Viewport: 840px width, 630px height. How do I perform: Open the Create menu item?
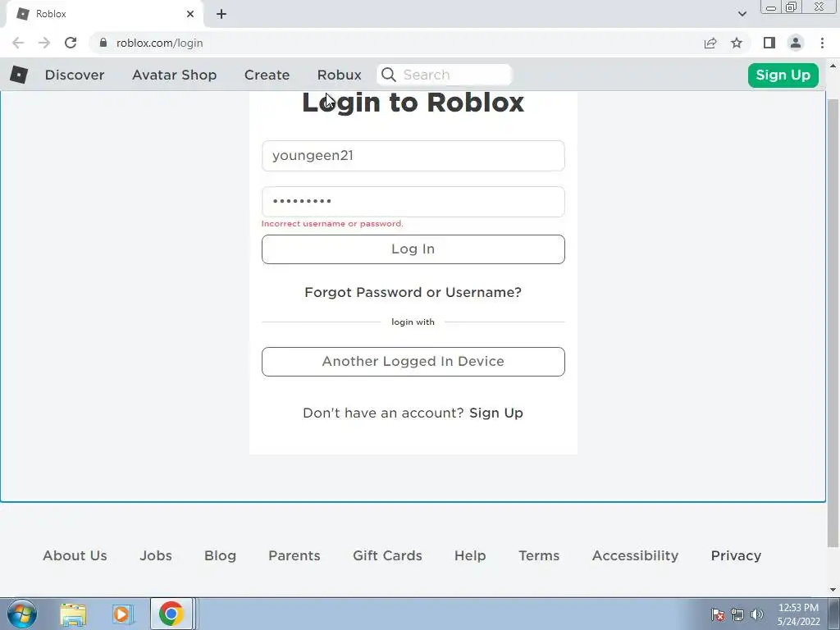(267, 75)
